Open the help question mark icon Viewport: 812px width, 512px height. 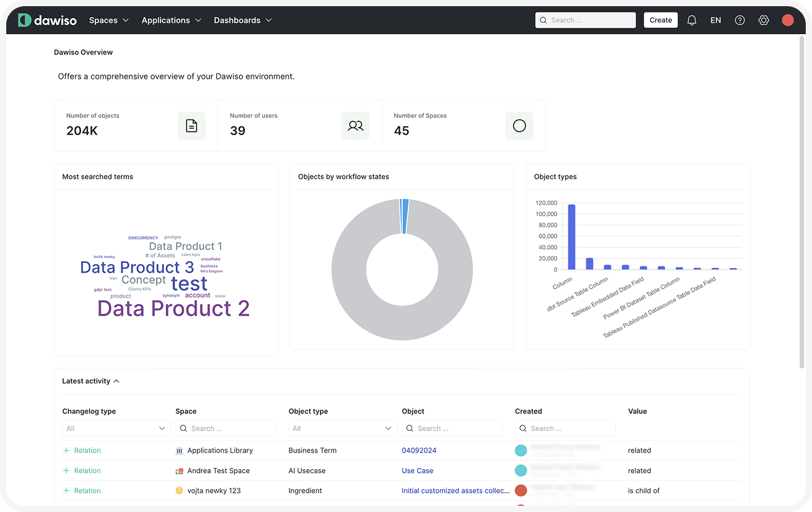coord(739,20)
